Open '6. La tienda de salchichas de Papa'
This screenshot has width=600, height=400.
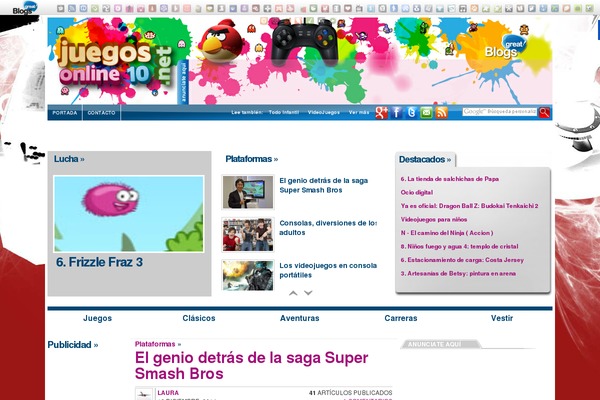(450, 179)
